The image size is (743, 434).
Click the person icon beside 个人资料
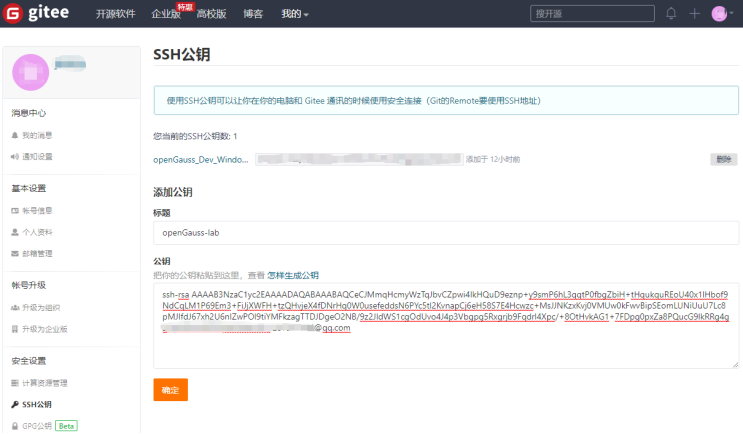pyautogui.click(x=15, y=232)
